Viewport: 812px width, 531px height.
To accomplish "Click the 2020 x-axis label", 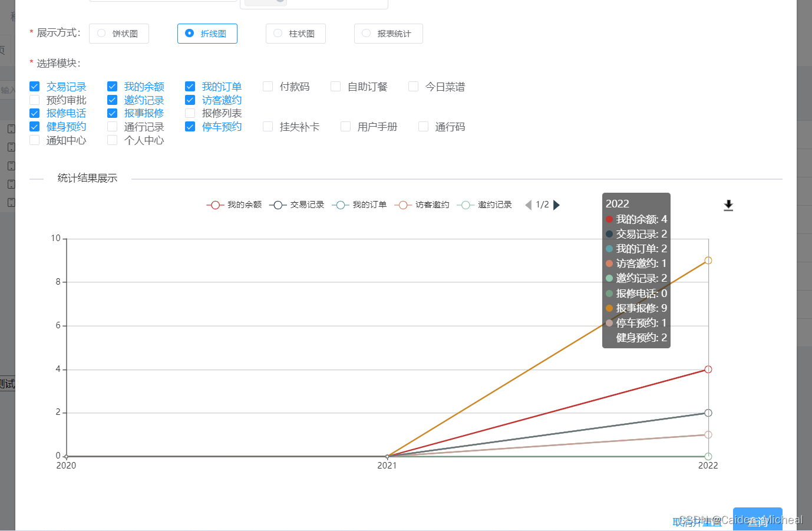I will 66,466.
